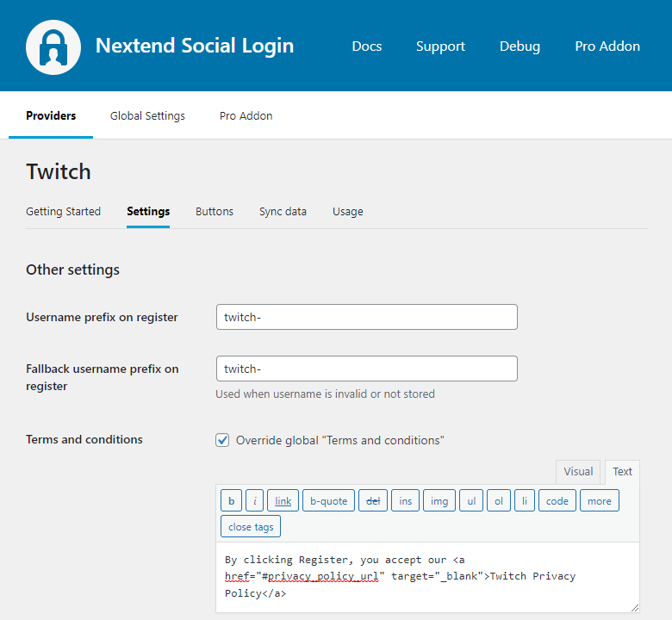Insert a link with the editor link button
This screenshot has height=620, width=672.
pyautogui.click(x=283, y=500)
